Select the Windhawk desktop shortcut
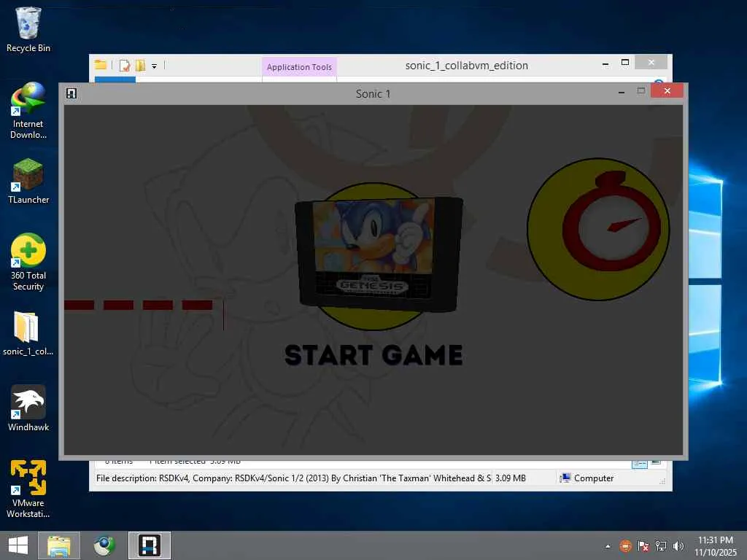 (28, 408)
